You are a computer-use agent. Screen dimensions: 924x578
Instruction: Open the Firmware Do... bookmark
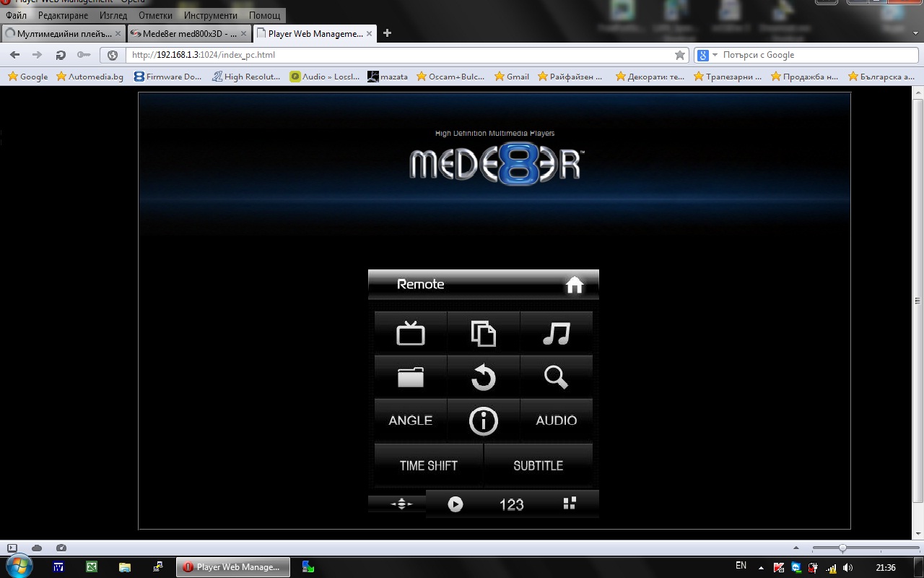click(x=168, y=77)
